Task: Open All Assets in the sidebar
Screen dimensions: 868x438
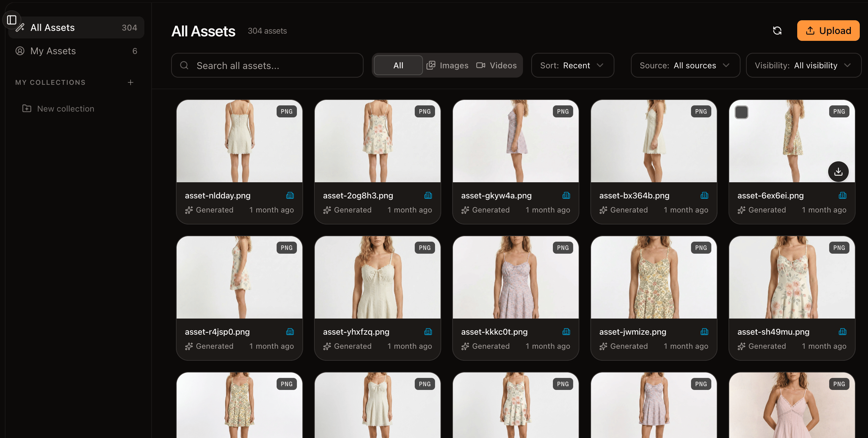Action: pyautogui.click(x=76, y=27)
